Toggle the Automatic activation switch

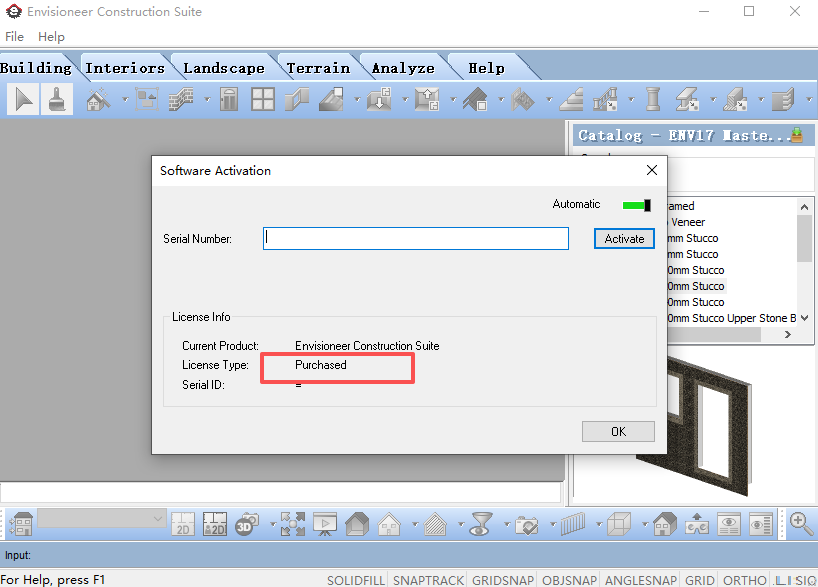636,205
